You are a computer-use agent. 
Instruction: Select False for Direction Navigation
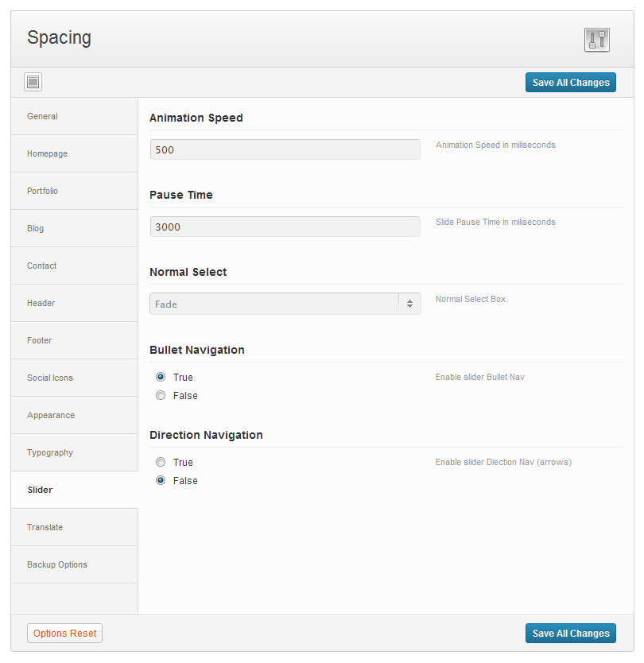point(161,480)
